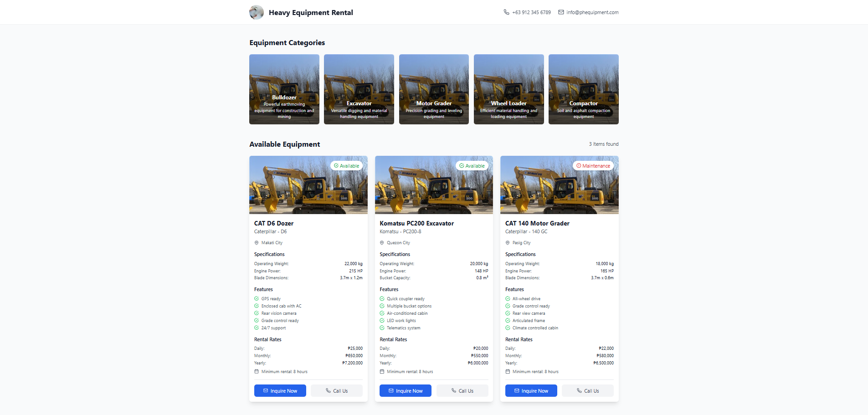868x415 pixels.
Task: Click Call Us on the CAT D6 Dozer card
Action: pos(336,391)
